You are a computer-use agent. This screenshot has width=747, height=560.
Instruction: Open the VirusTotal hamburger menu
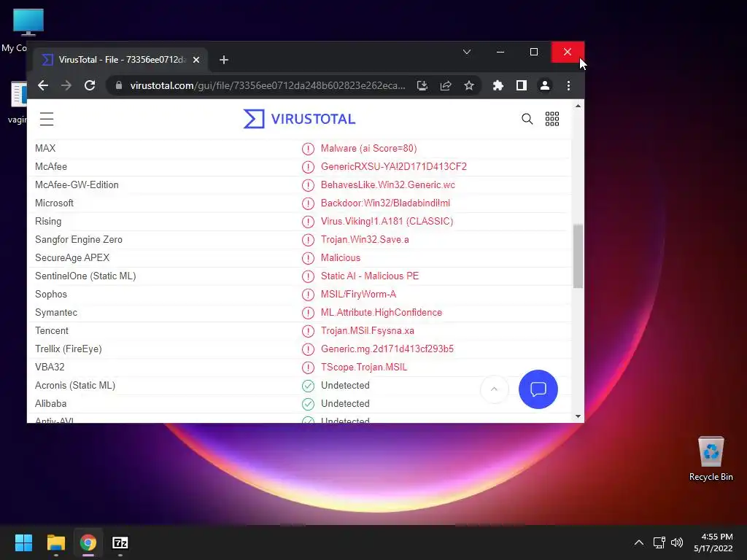(x=47, y=119)
